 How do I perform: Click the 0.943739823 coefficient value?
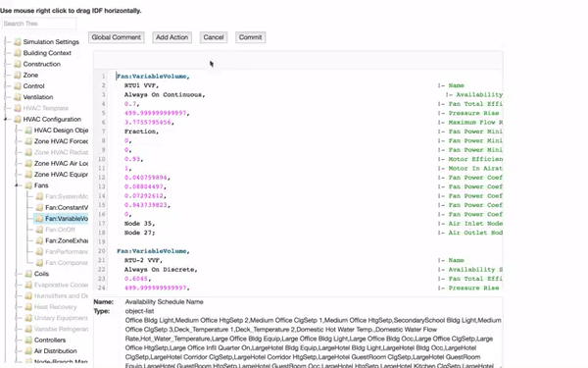pos(147,205)
